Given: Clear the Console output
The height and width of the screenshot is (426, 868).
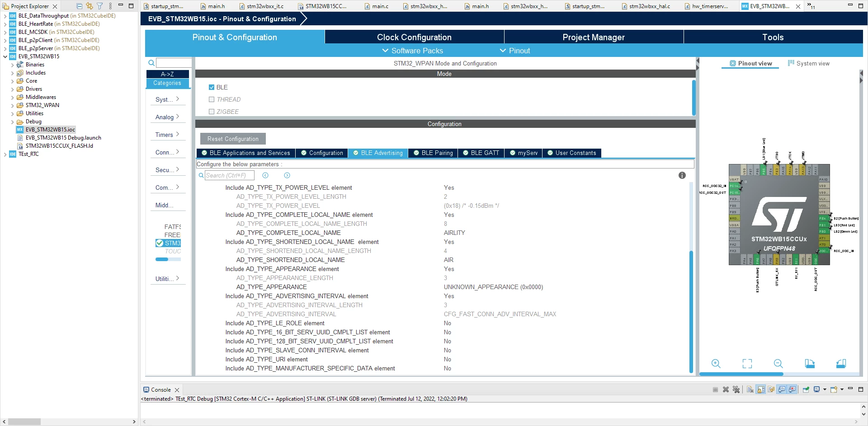Looking at the screenshot, I should (x=750, y=389).
